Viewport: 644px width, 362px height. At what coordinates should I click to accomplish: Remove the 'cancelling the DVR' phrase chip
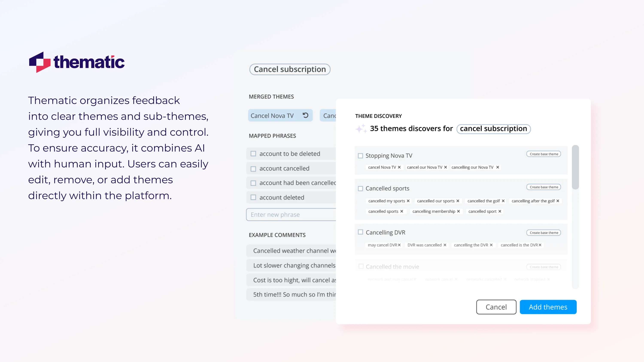(x=491, y=245)
